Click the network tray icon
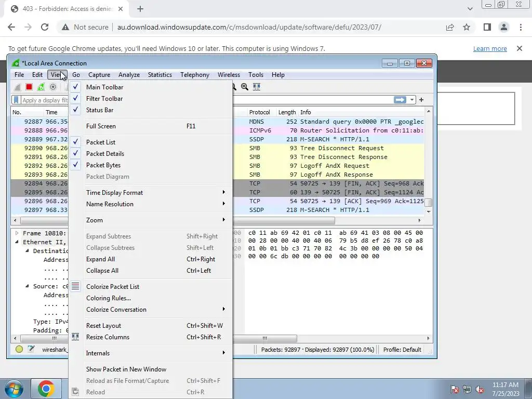 (467, 389)
